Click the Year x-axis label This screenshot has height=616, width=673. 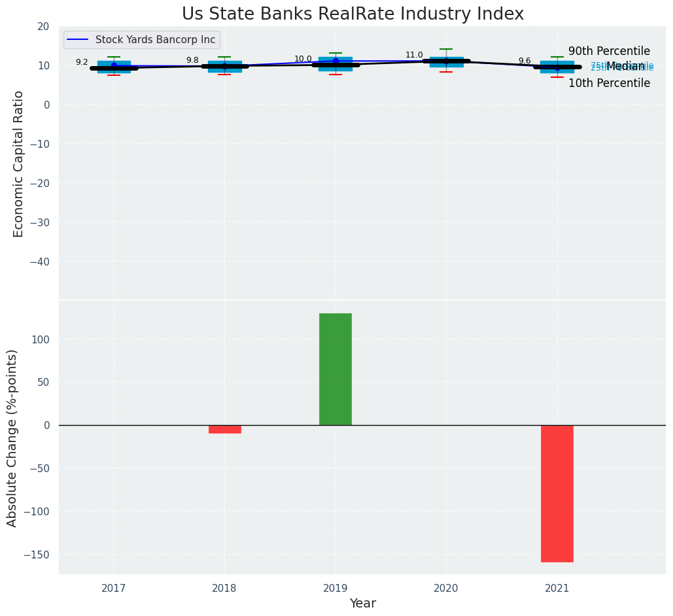pos(362,603)
